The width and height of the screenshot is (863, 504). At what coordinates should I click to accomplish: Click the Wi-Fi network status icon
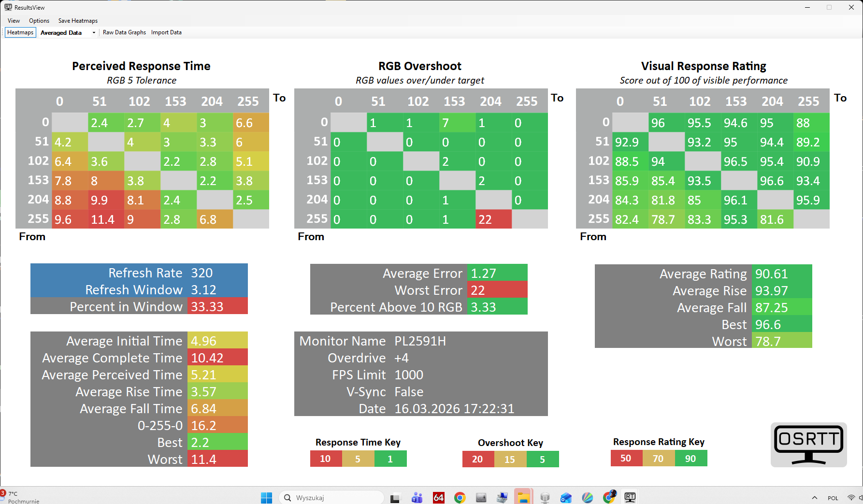851,497
